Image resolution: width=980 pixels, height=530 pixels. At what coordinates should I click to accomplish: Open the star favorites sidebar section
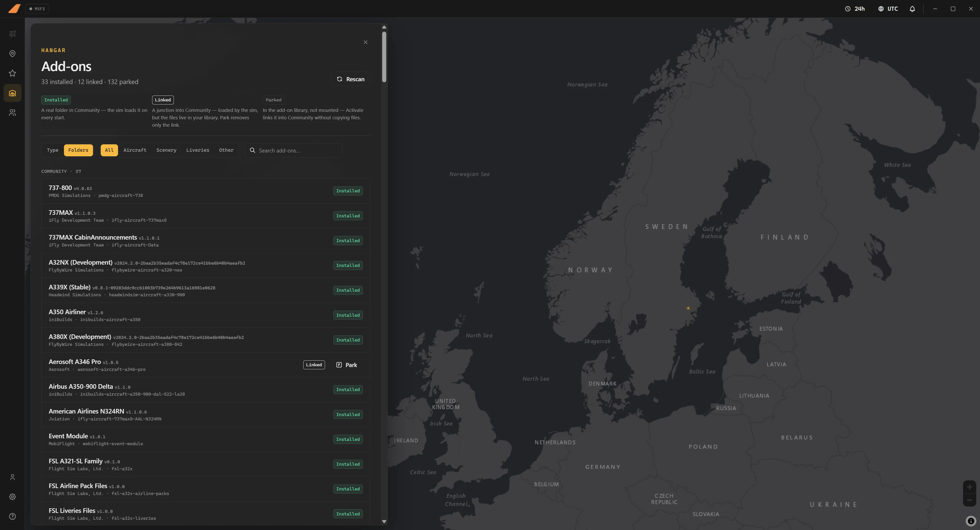(13, 73)
